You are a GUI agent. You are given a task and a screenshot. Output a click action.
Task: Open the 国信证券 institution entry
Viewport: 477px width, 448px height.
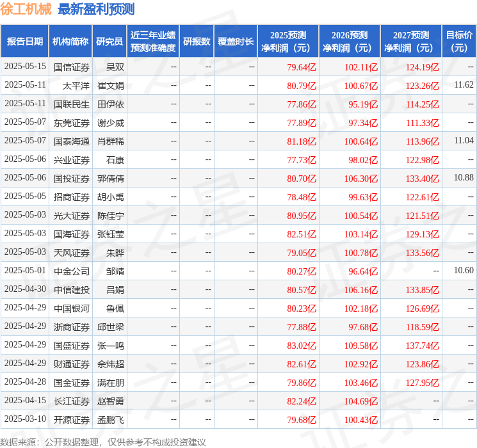pyautogui.click(x=72, y=67)
